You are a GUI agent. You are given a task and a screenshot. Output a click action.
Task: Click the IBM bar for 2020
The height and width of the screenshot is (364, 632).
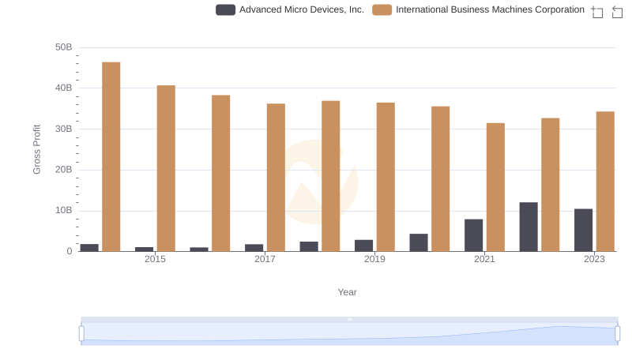[x=441, y=178]
